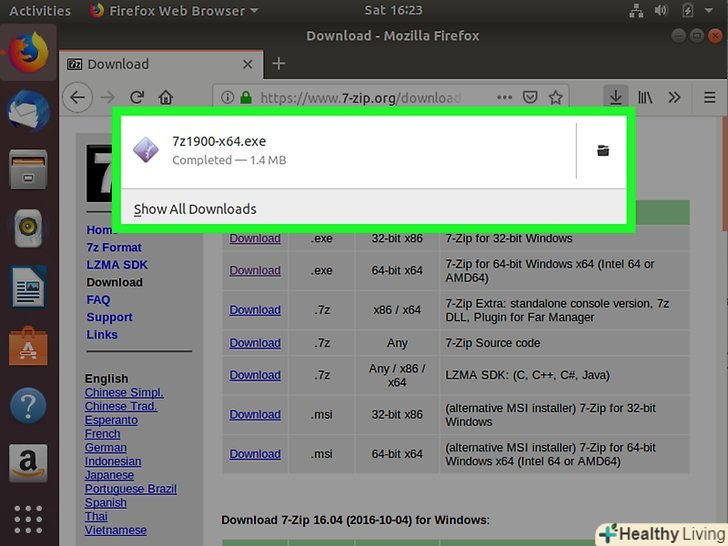Open Activities overview
This screenshot has height=546, width=728.
(x=40, y=11)
